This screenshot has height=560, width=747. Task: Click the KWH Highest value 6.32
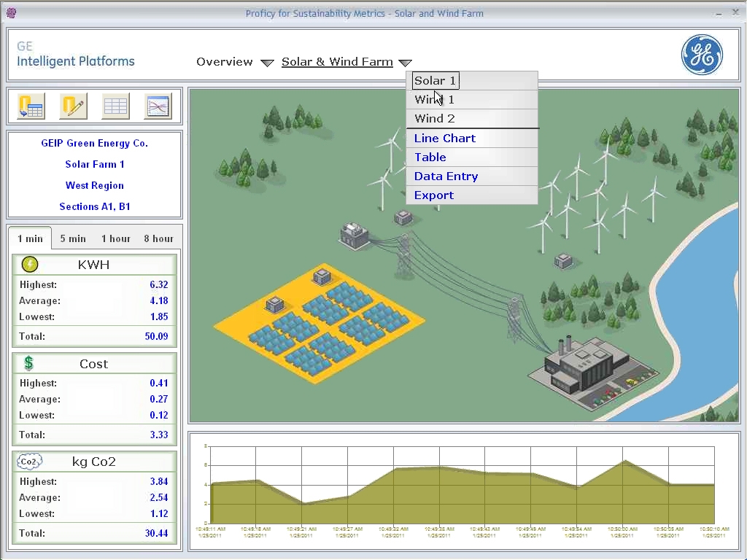click(x=158, y=285)
